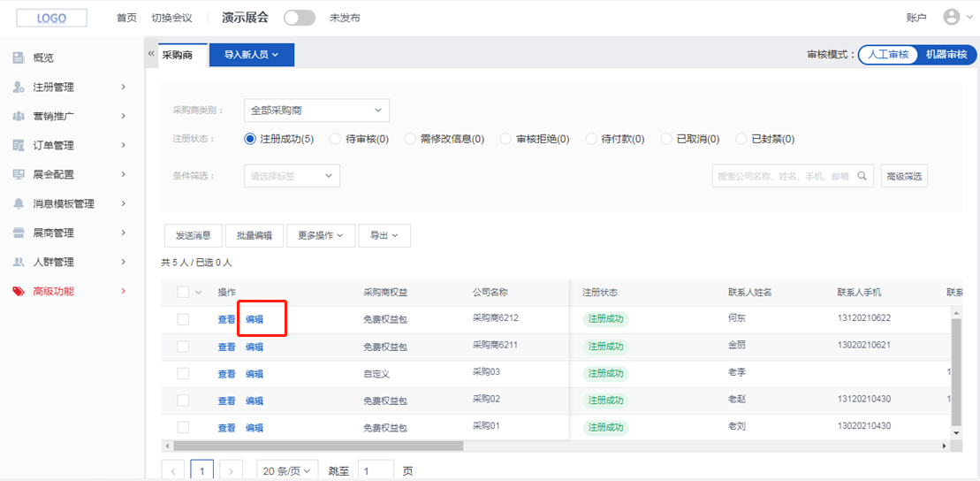This screenshot has width=980, height=481.
Task: Expand 注册管理 sidebar chevron
Action: 123,87
